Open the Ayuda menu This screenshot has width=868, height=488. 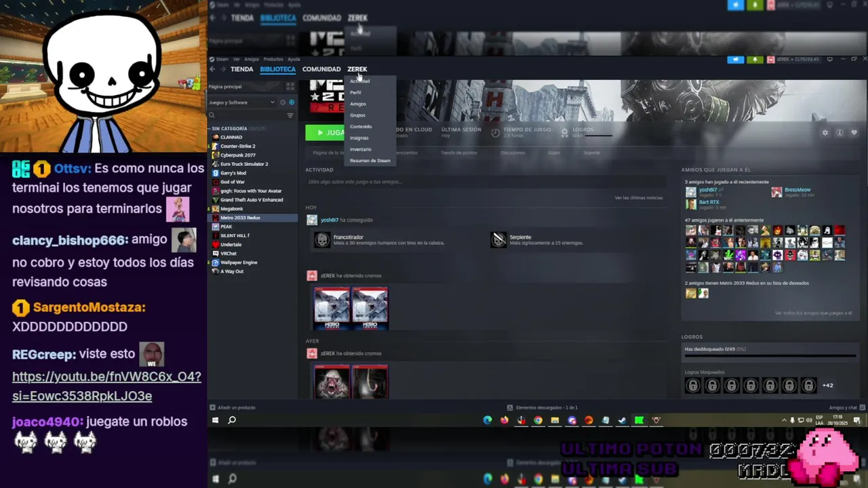294,59
